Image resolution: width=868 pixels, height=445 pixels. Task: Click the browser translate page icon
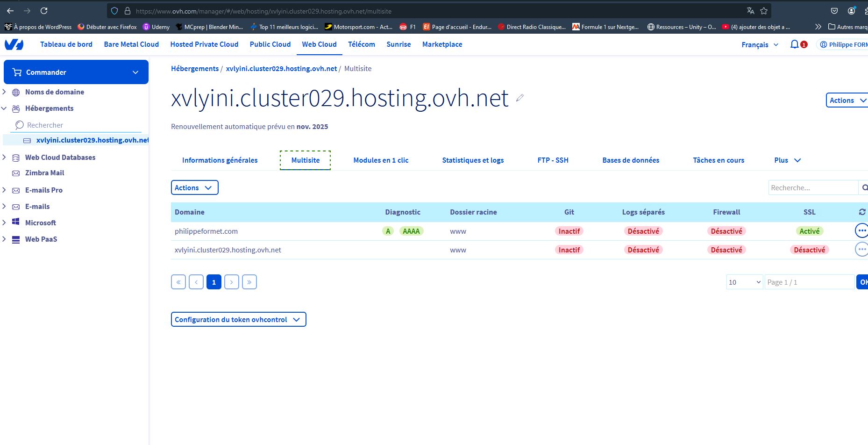[750, 11]
